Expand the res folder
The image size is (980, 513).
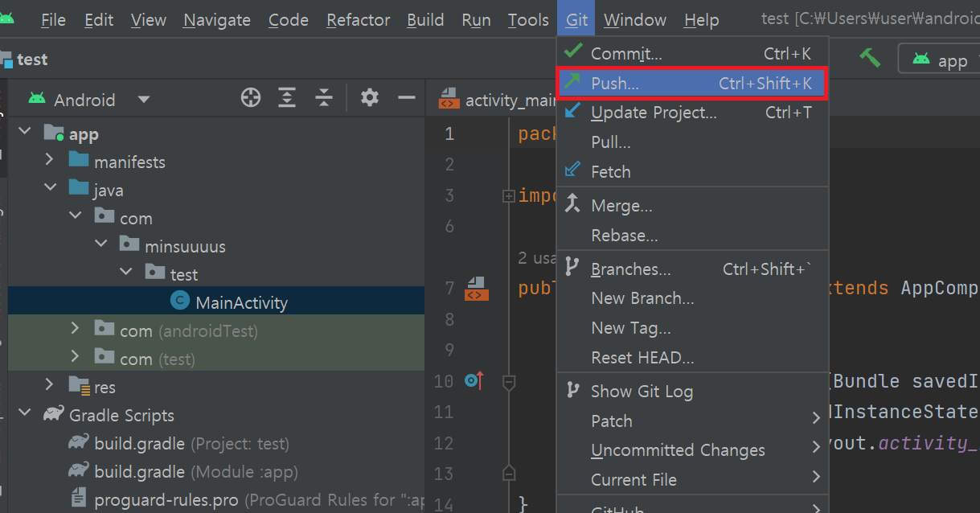50,384
